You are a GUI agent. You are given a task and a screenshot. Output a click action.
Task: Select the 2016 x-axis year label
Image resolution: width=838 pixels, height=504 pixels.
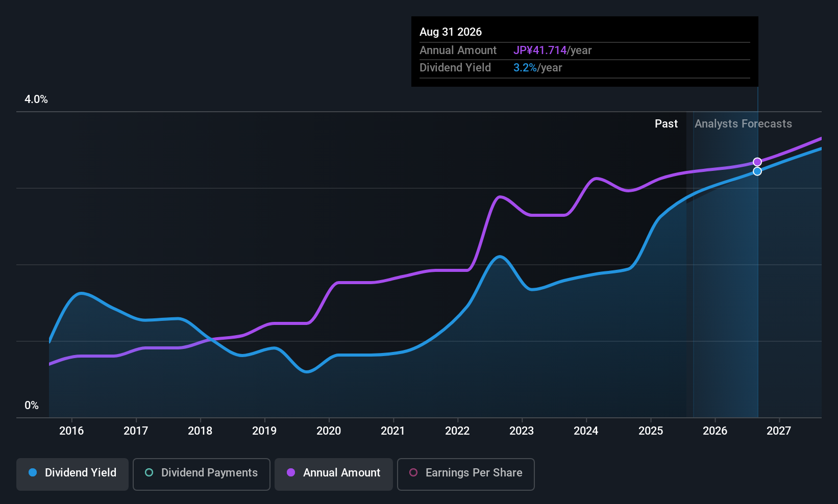tap(71, 431)
